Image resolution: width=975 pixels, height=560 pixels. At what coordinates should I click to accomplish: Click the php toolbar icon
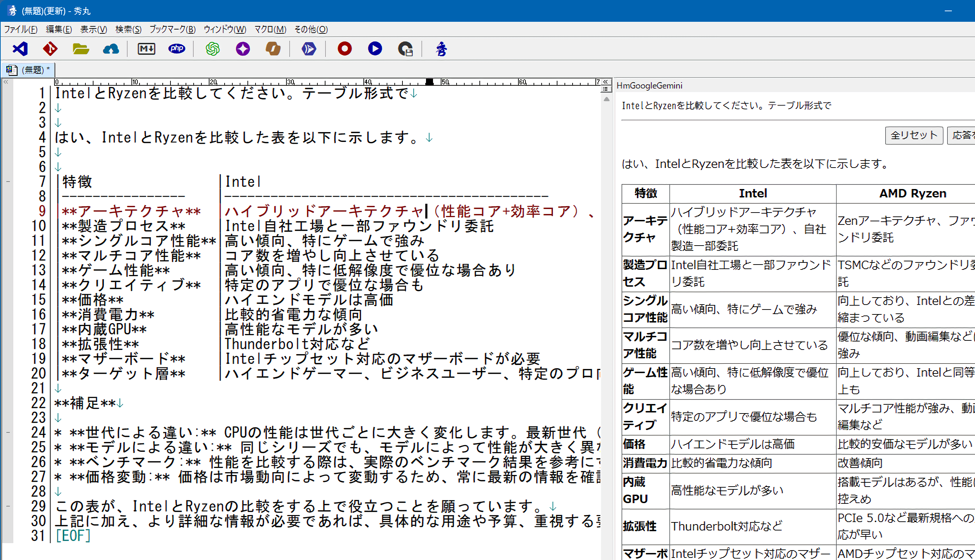[176, 49]
